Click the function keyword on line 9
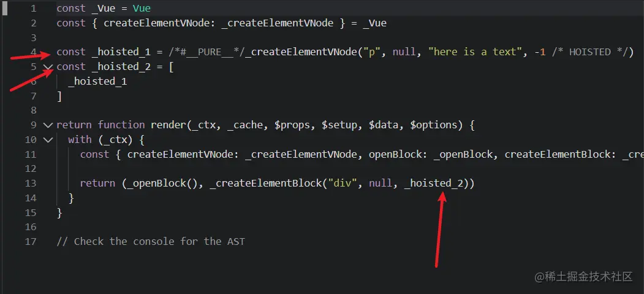644x294 pixels. point(121,125)
